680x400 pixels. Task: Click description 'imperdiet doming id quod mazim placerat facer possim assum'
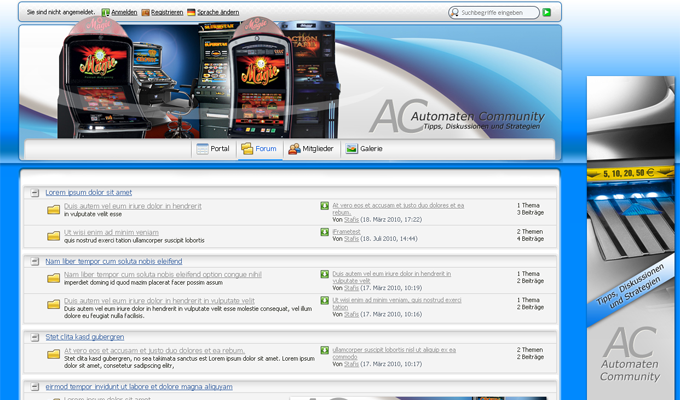143,282
